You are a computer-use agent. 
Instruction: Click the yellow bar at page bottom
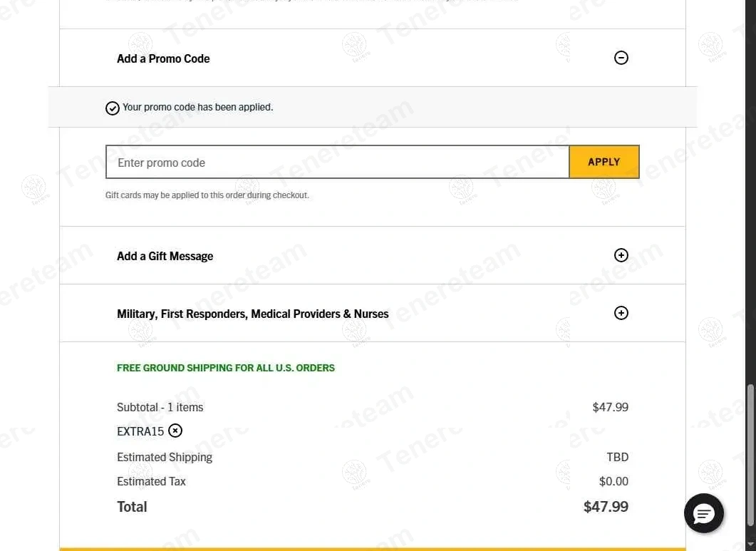click(x=372, y=549)
